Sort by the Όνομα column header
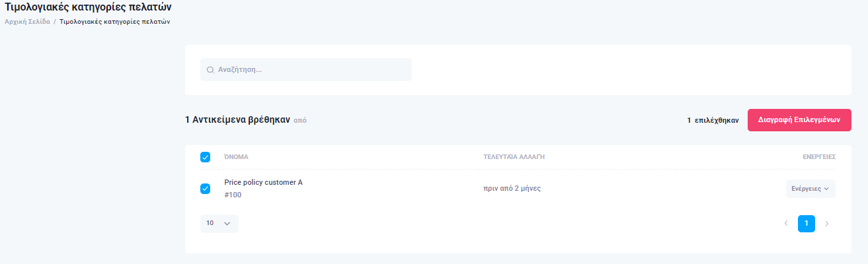The width and height of the screenshot is (868, 264). click(236, 157)
